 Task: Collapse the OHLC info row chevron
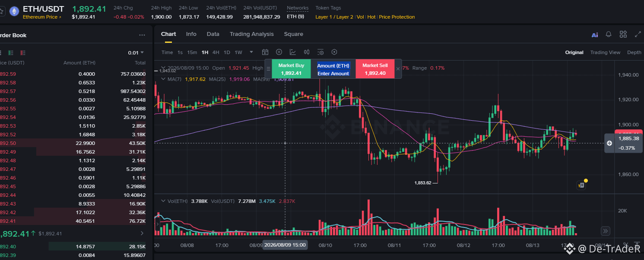(x=163, y=68)
